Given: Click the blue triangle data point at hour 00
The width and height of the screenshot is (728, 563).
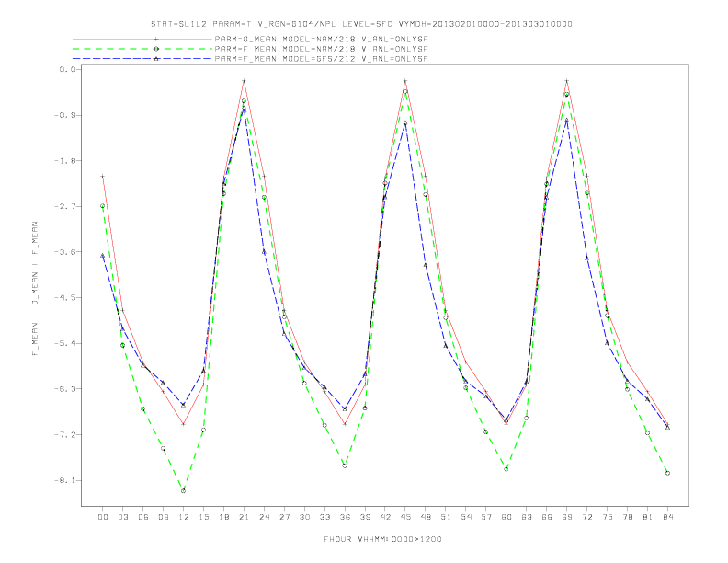Looking at the screenshot, I should pyautogui.click(x=103, y=256).
